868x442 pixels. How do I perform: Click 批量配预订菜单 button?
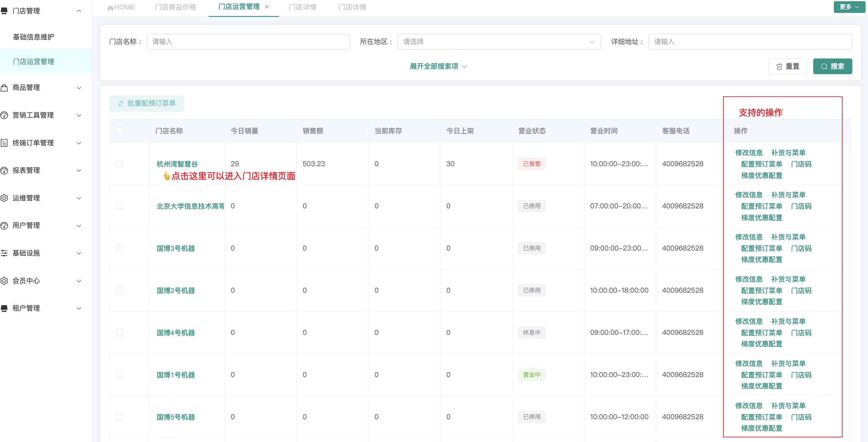click(x=147, y=103)
